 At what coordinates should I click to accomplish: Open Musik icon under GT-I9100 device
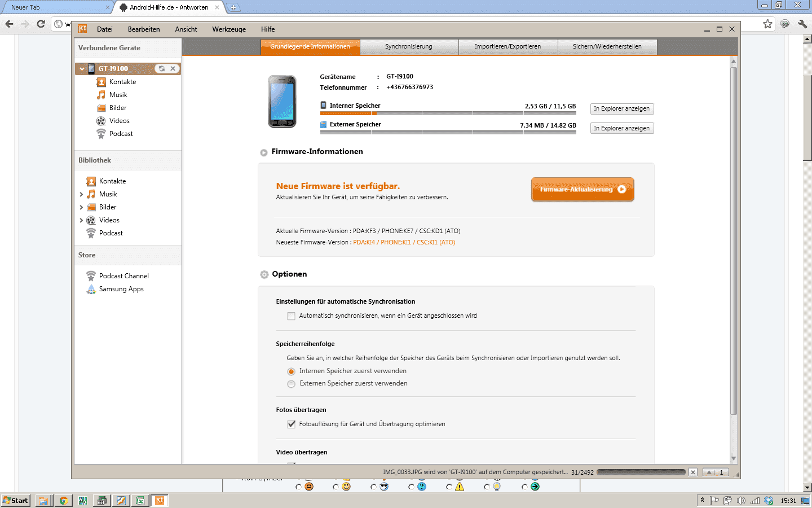point(101,95)
